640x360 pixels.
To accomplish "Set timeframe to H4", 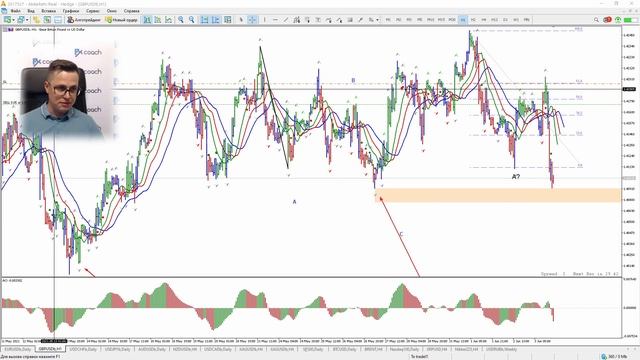I will coord(484,20).
